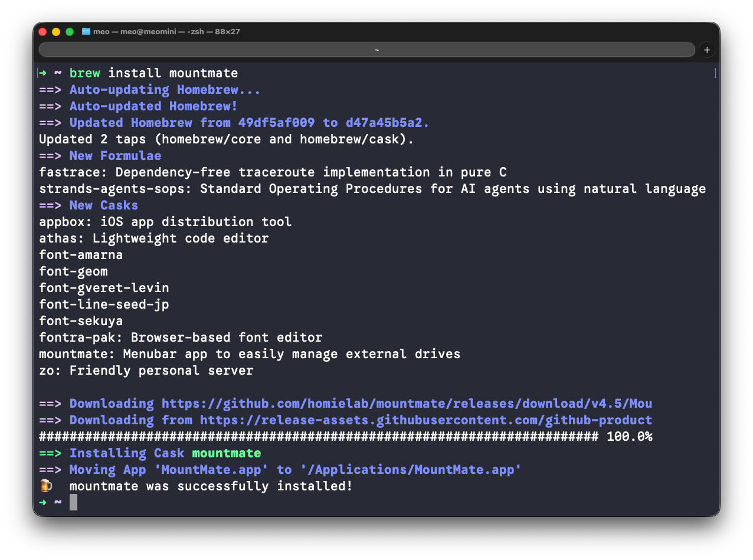Click the green "mountmate" on Installing Cask line

226,453
